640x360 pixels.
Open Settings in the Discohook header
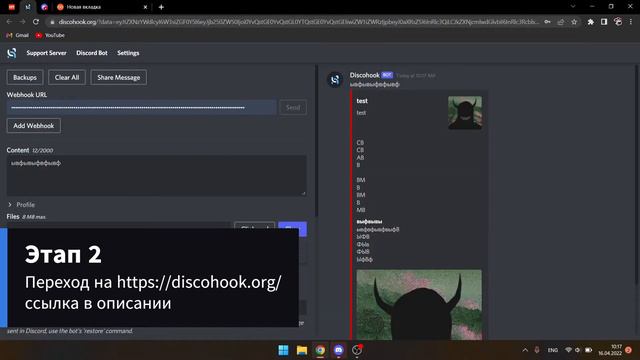point(128,53)
